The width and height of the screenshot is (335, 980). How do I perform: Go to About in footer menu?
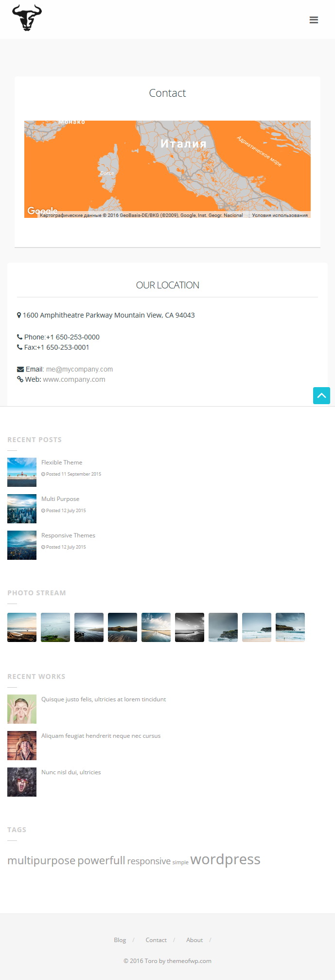[194, 940]
